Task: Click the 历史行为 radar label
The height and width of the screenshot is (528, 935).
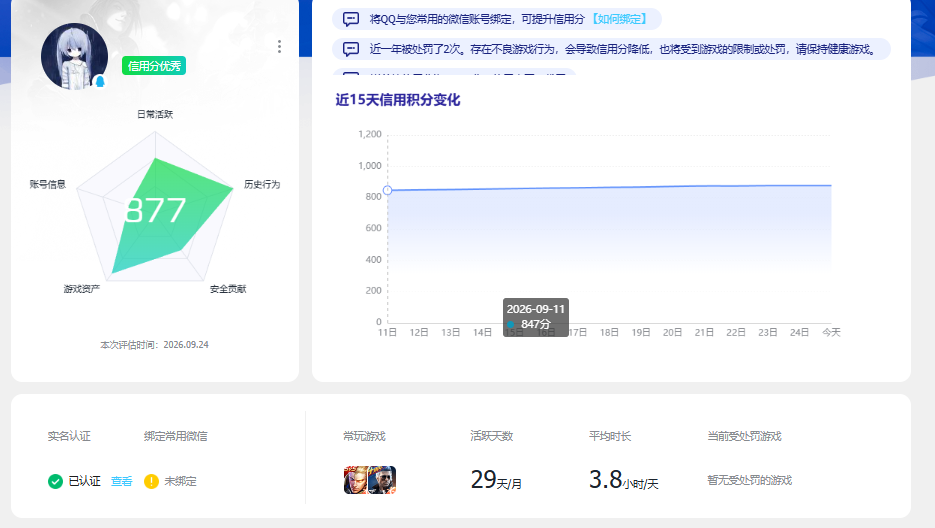Action: click(x=262, y=184)
